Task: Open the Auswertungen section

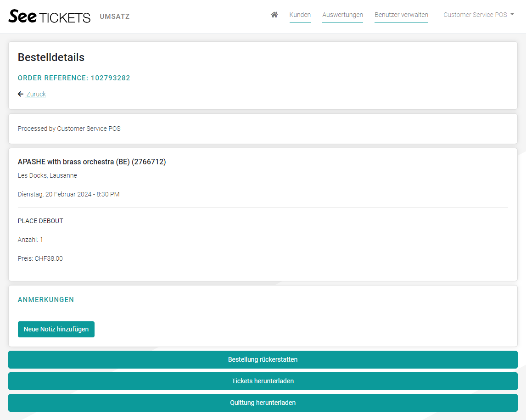Action: point(342,15)
